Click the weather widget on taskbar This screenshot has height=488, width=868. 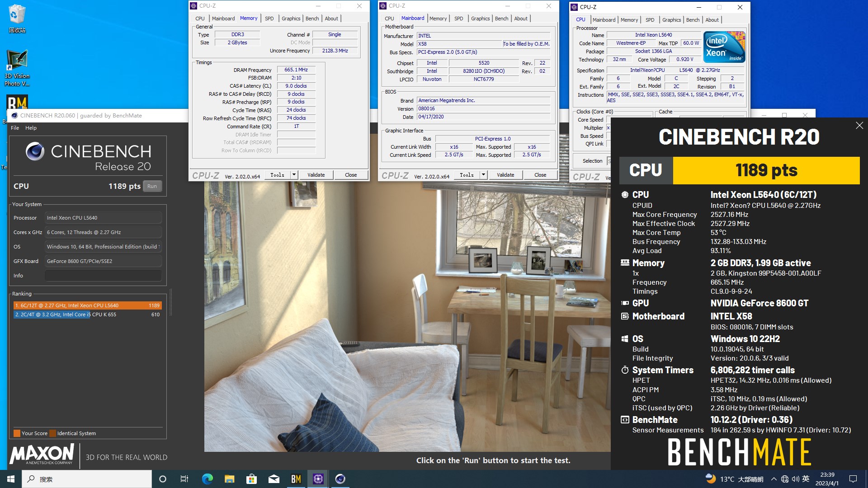pyautogui.click(x=735, y=479)
